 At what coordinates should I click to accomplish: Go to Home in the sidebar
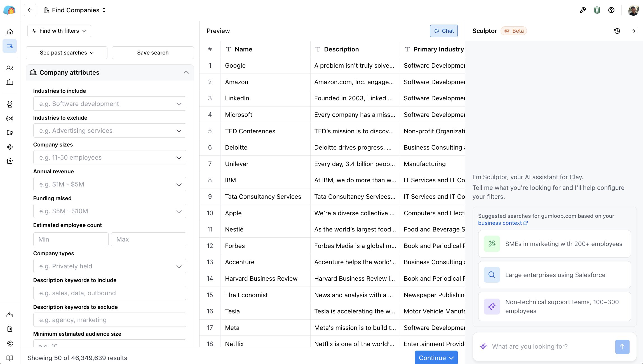click(x=10, y=32)
